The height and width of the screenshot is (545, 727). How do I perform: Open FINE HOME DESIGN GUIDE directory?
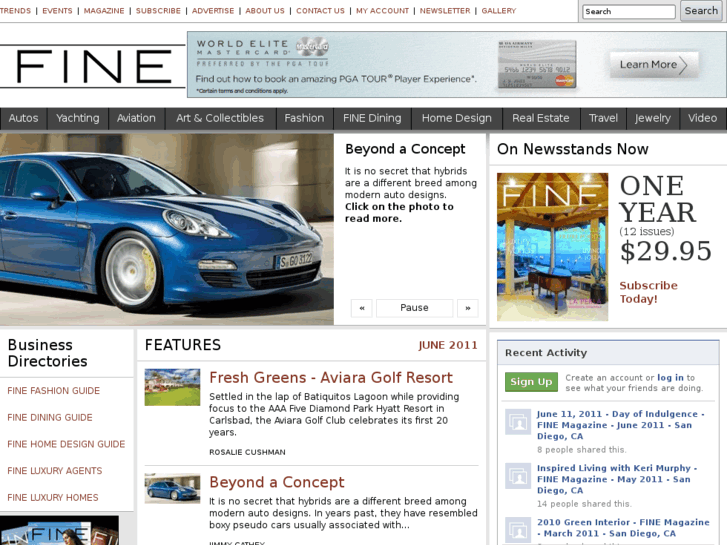tap(66, 444)
